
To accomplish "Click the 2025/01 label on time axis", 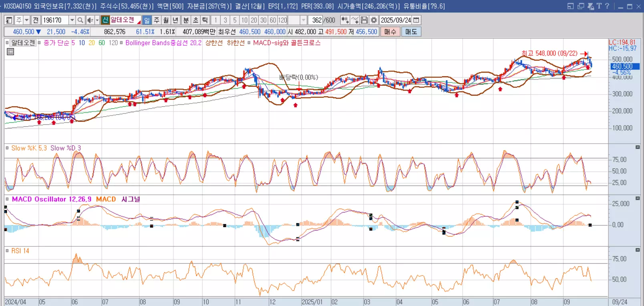I will click(x=312, y=302).
